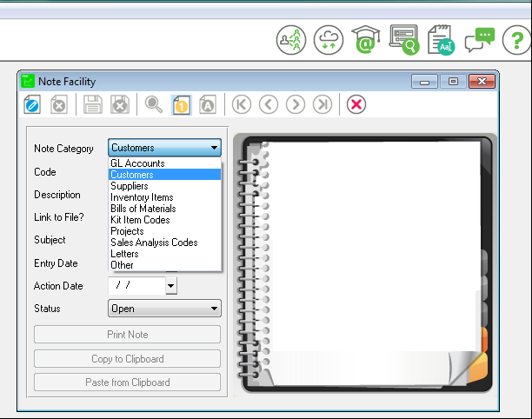This screenshot has width=532, height=419.
Task: Open the green help question mark
Action: point(515,40)
